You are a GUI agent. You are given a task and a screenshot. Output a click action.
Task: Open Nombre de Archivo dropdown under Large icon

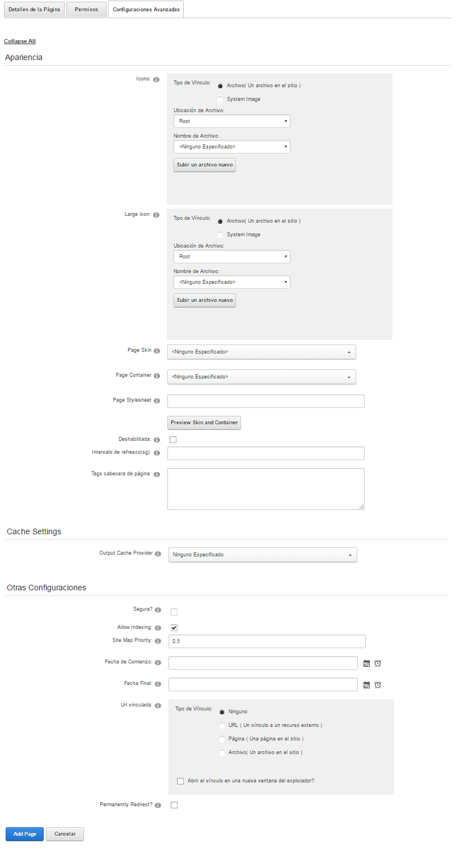232,282
